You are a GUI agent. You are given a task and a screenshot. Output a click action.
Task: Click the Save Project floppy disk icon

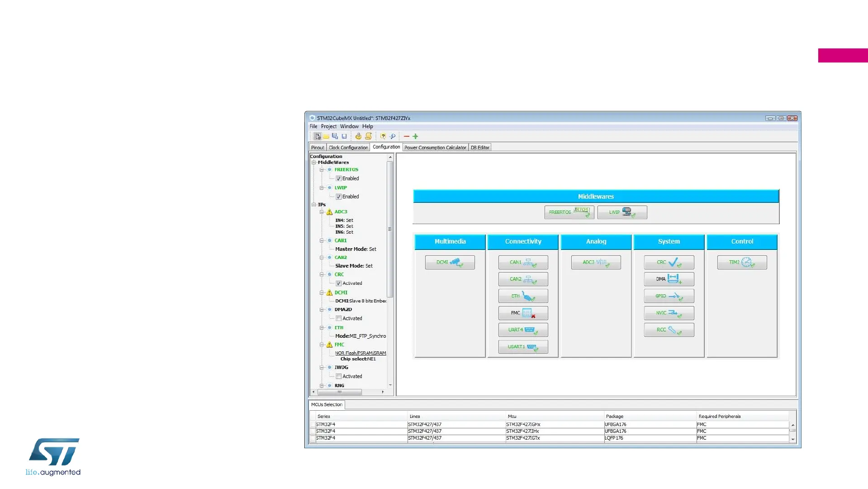click(x=344, y=136)
